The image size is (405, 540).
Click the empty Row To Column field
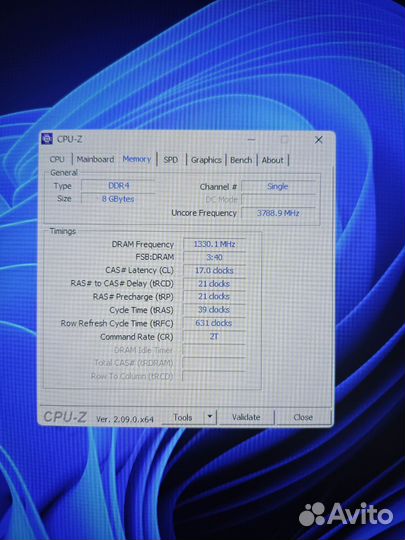click(x=214, y=376)
